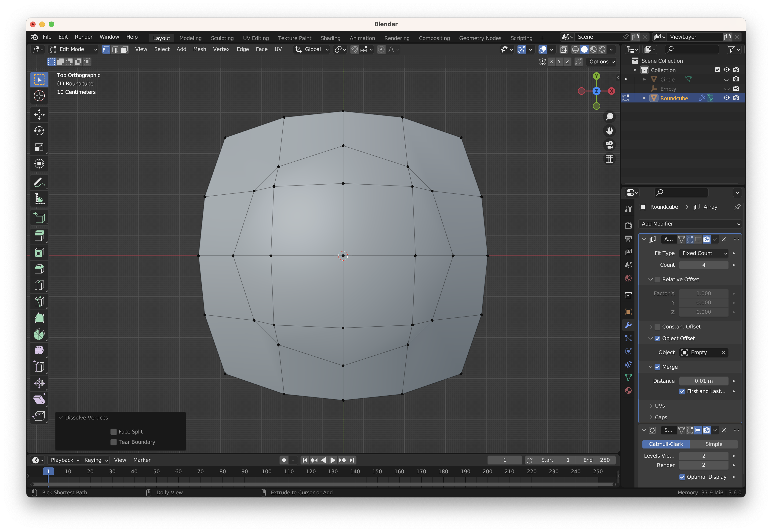The height and width of the screenshot is (532, 772).
Task: Click the Count value field
Action: [x=704, y=265]
